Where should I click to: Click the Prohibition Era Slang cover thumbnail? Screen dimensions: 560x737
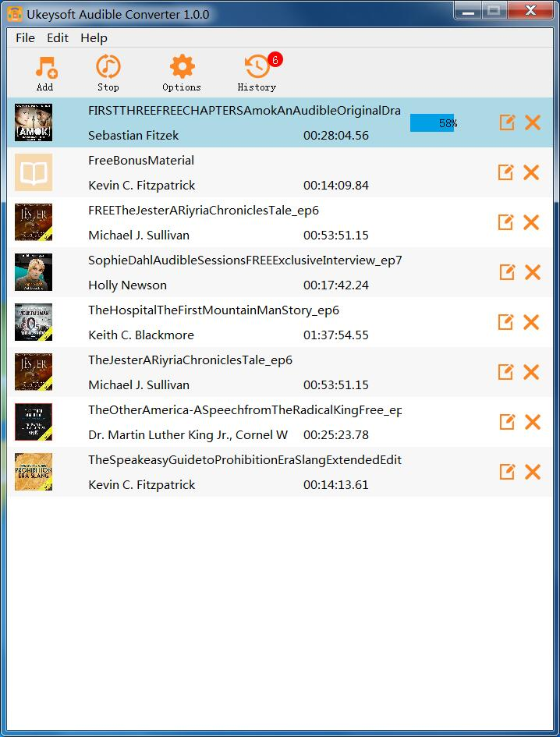pyautogui.click(x=34, y=472)
